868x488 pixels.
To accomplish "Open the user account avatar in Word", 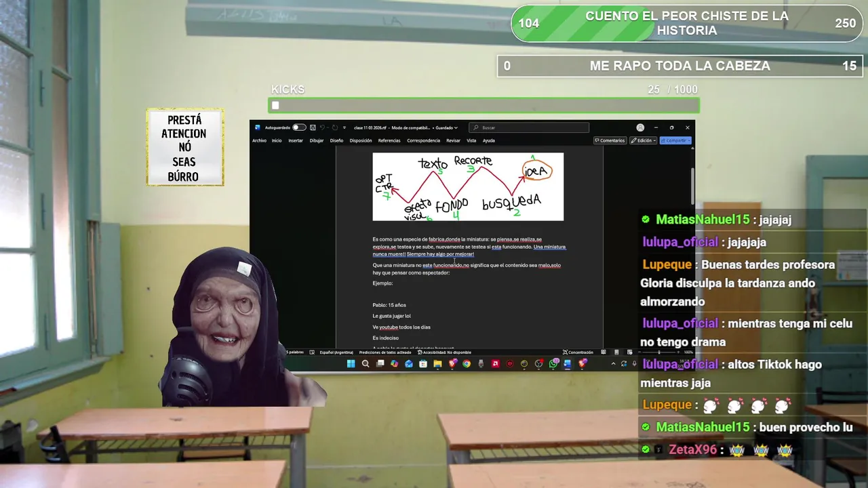I will [x=640, y=127].
